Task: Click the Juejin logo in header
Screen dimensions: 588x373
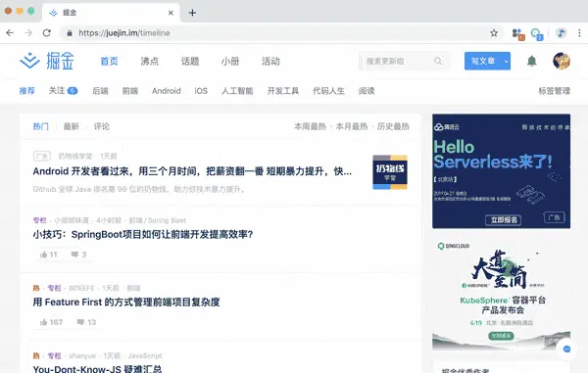Action: pos(47,61)
